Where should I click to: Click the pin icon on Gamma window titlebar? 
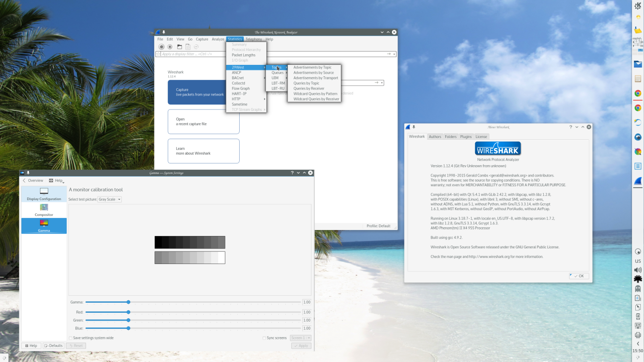point(28,173)
